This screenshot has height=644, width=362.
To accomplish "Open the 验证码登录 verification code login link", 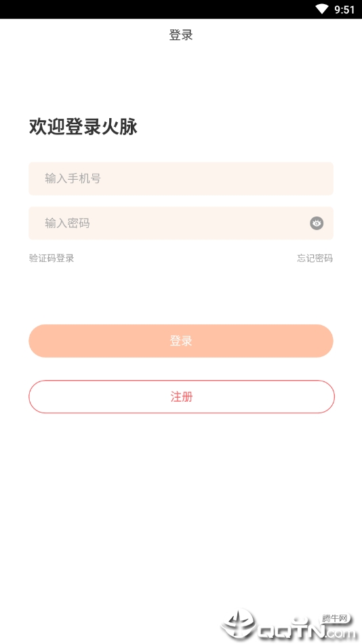I will pyautogui.click(x=52, y=259).
